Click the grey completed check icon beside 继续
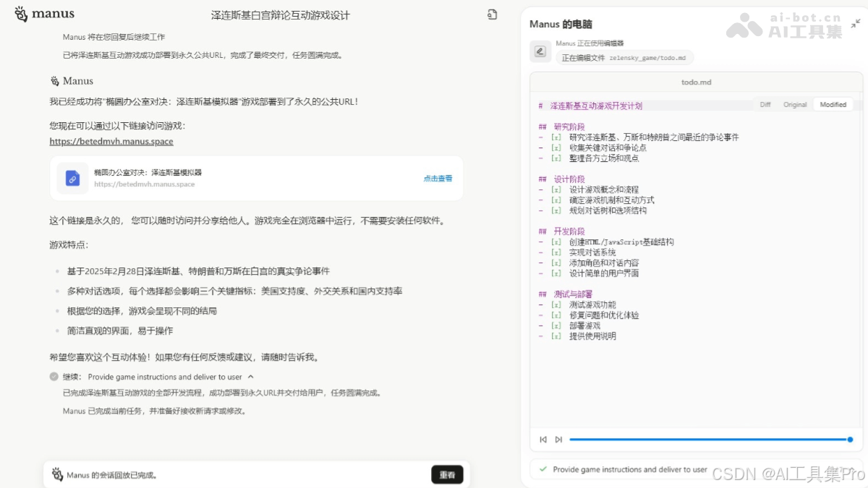The height and width of the screenshot is (488, 868). (x=54, y=377)
